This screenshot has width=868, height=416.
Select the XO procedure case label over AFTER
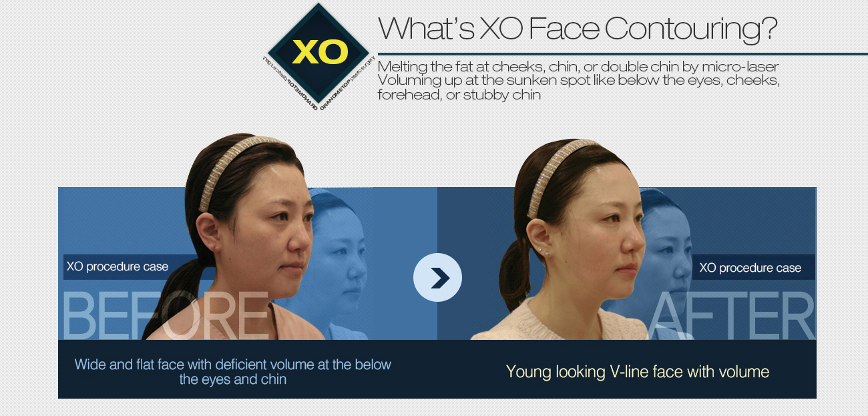(750, 268)
